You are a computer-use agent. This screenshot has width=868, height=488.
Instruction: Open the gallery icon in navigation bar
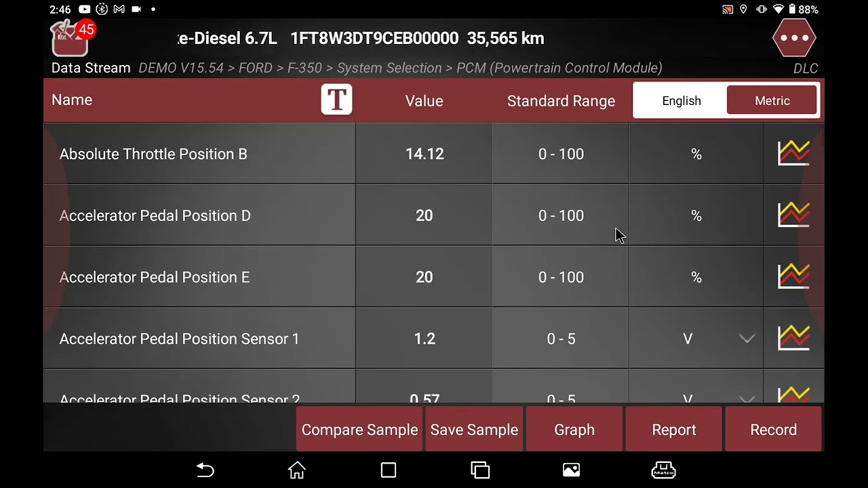(572, 470)
